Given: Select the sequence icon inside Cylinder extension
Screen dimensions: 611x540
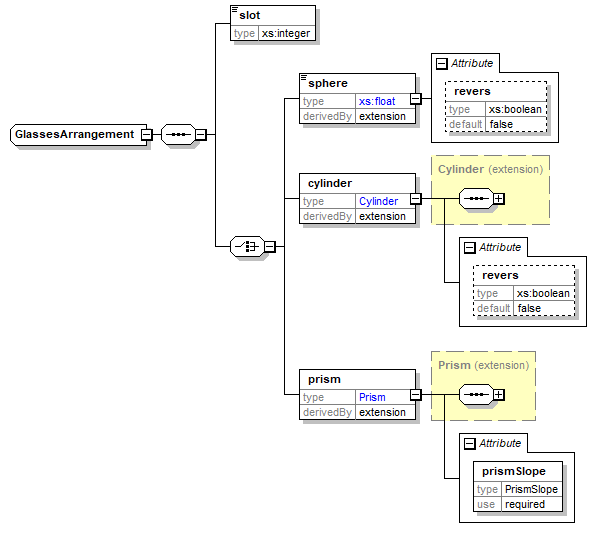Looking at the screenshot, I should coord(475,198).
